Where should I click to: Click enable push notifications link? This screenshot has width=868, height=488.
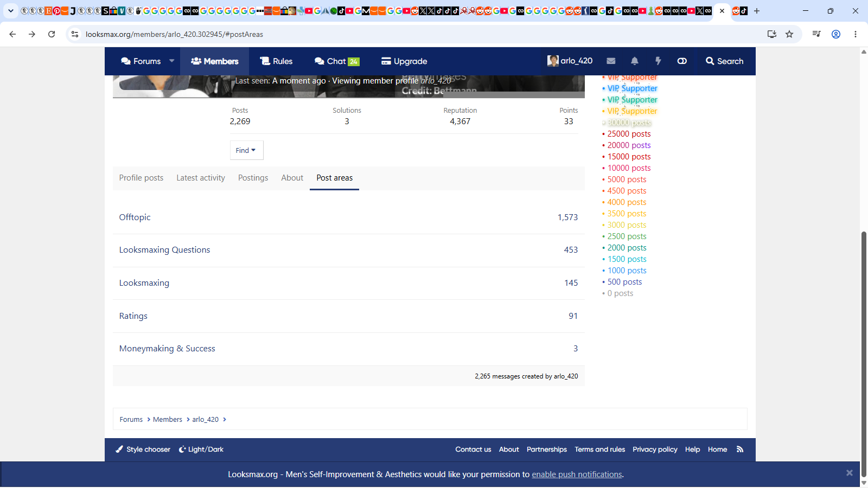pos(577,474)
